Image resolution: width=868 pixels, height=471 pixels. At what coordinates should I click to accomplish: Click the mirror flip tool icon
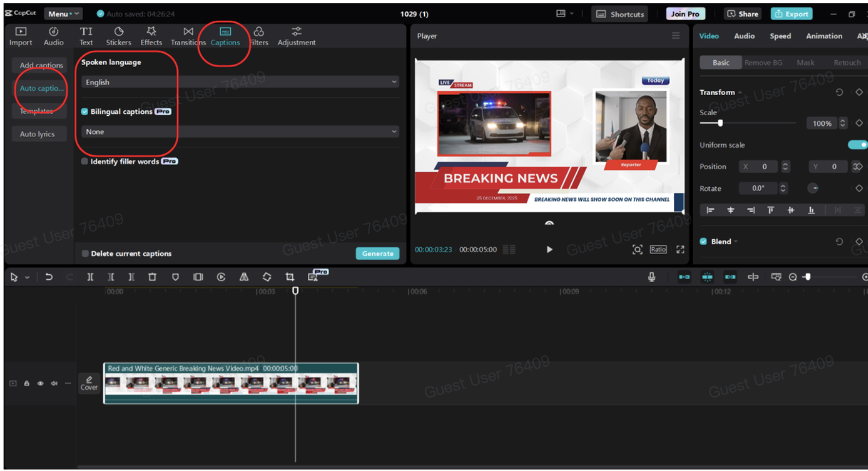tap(244, 277)
